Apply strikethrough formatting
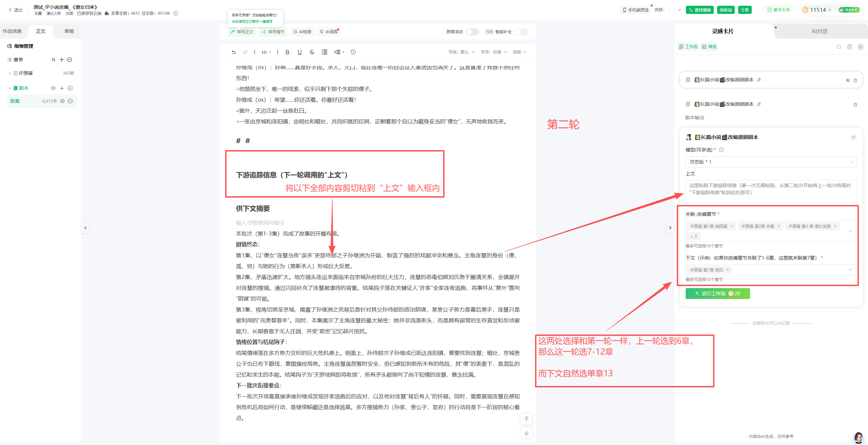This screenshot has height=445, width=868. (x=312, y=52)
